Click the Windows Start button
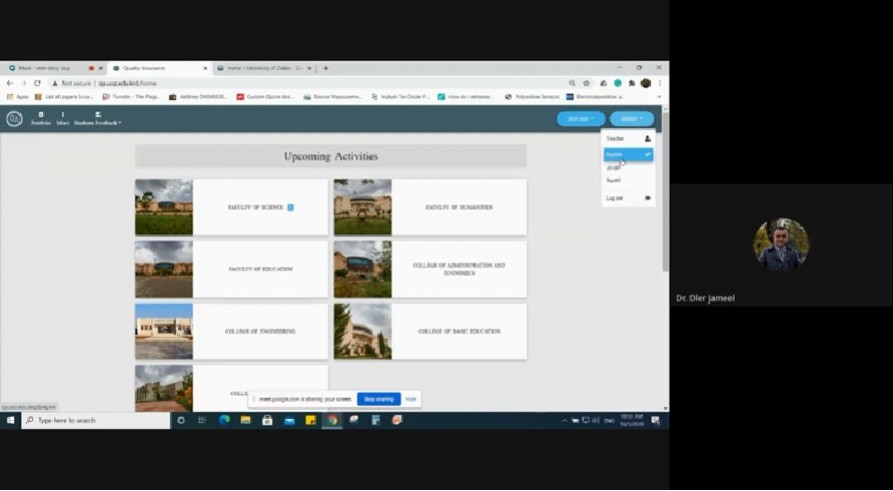The image size is (893, 491). (x=10, y=420)
